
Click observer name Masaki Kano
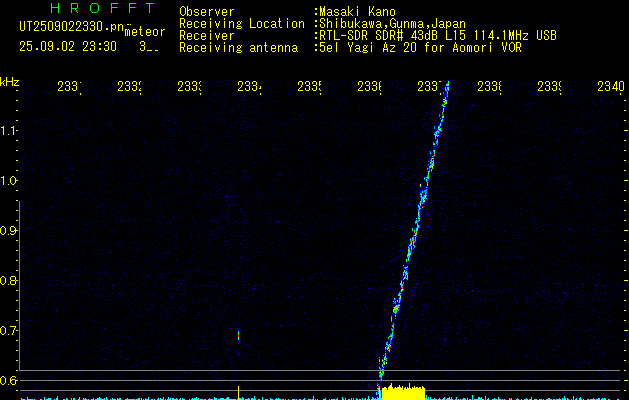[357, 11]
